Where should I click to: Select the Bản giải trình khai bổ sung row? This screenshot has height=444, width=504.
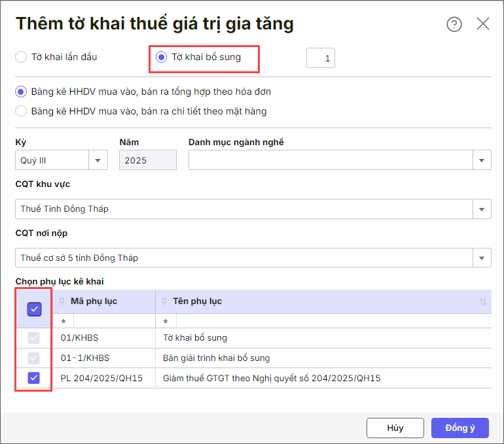216,358
